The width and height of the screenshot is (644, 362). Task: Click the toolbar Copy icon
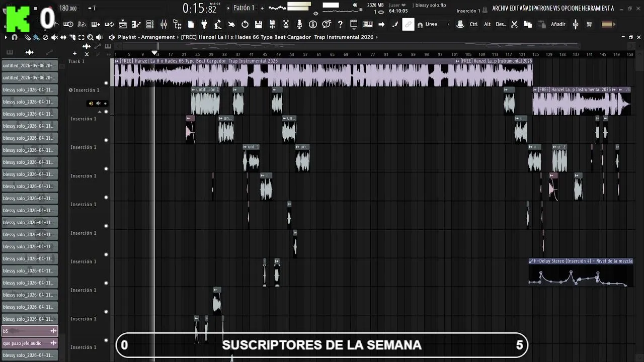tap(528, 24)
